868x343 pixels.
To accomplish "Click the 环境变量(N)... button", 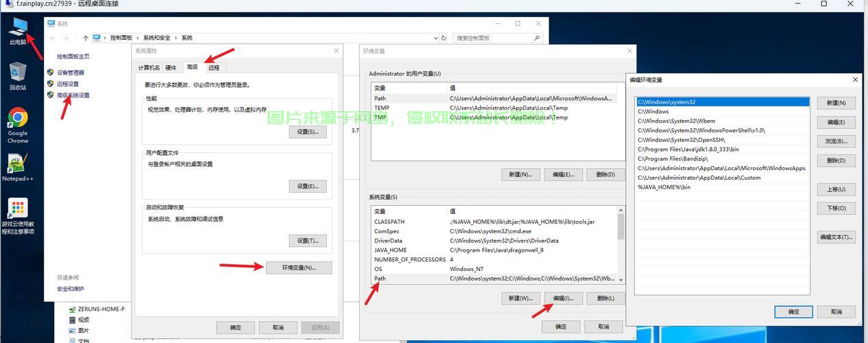I will pos(299,268).
